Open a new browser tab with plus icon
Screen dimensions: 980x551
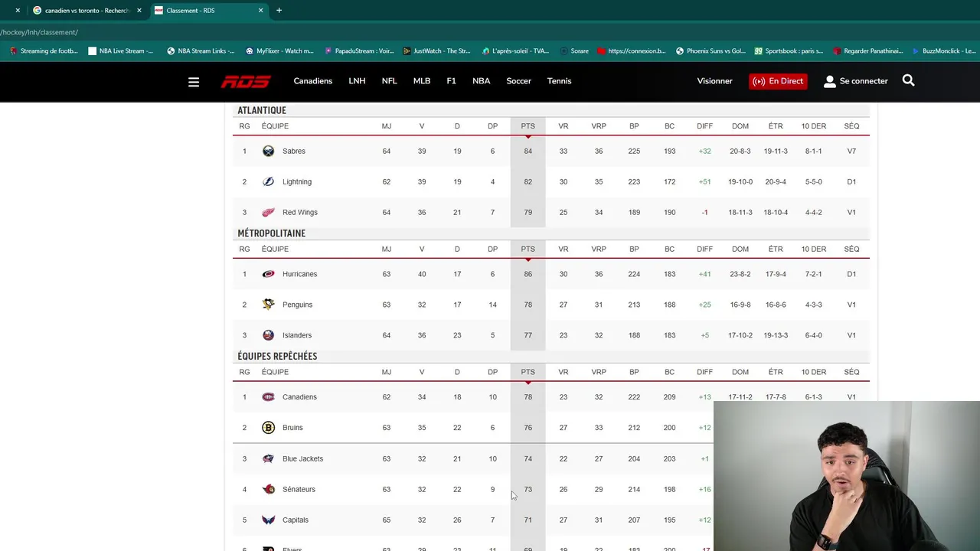(279, 10)
